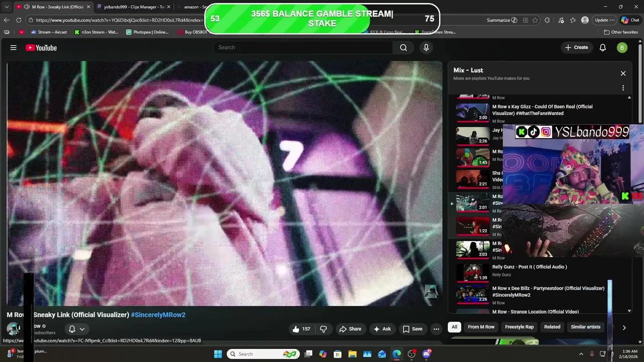Start voice search with the microphone icon
The height and width of the screenshot is (362, 644).
(x=426, y=48)
